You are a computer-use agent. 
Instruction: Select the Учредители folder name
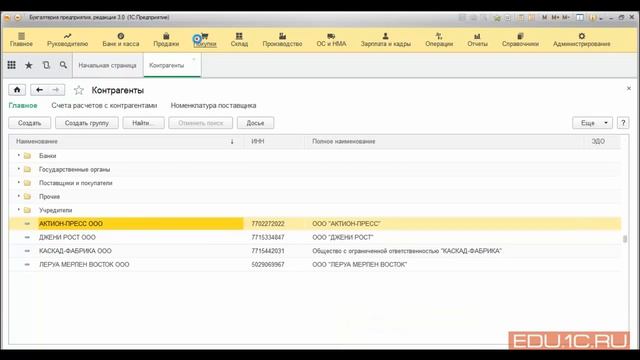(56, 210)
